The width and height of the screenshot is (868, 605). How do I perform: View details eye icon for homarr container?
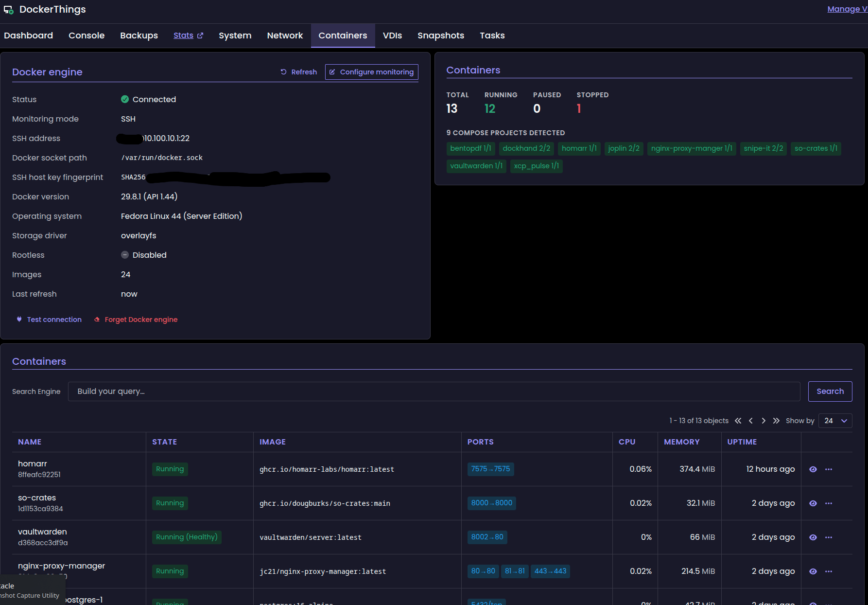coord(813,469)
